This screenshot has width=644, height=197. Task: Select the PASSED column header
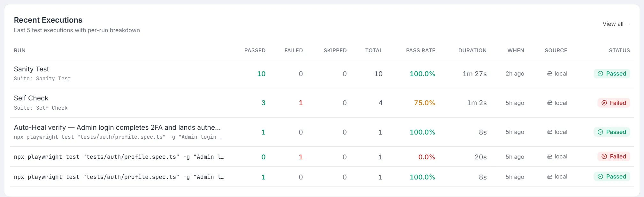tap(255, 50)
